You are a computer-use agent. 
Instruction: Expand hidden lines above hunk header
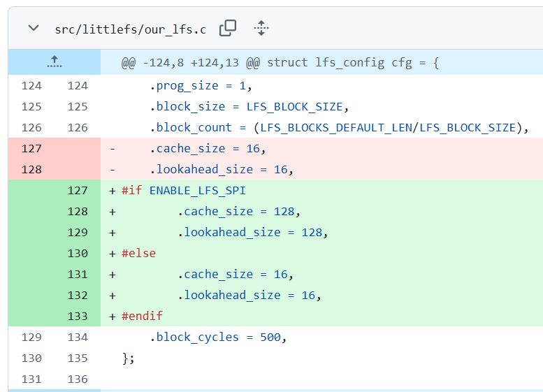coord(55,62)
